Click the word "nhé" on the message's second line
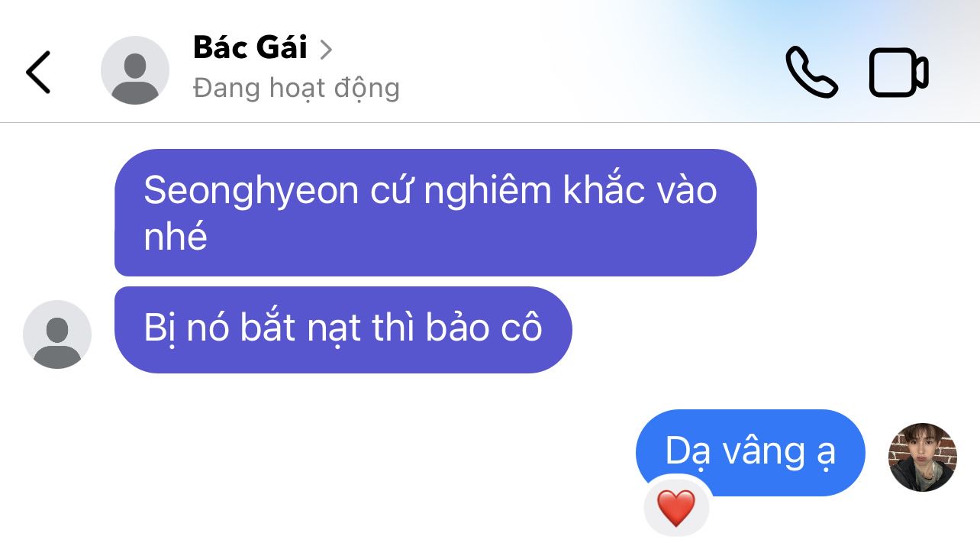This screenshot has width=980, height=559. (x=176, y=237)
